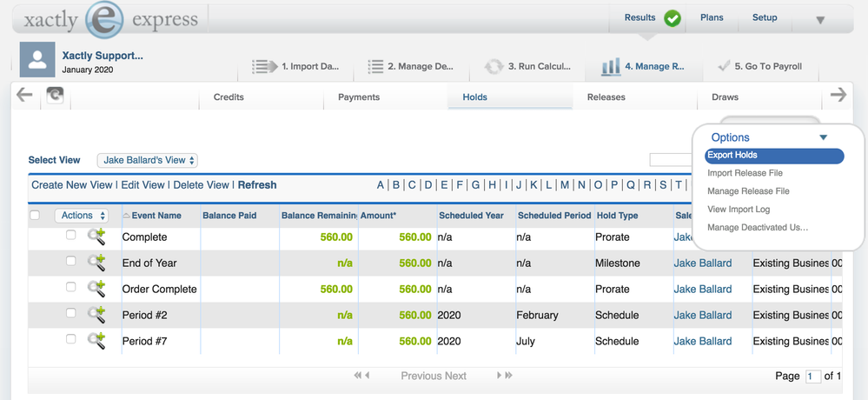Click the green Results checkmark icon
This screenshot has height=400, width=868.
coord(673,19)
